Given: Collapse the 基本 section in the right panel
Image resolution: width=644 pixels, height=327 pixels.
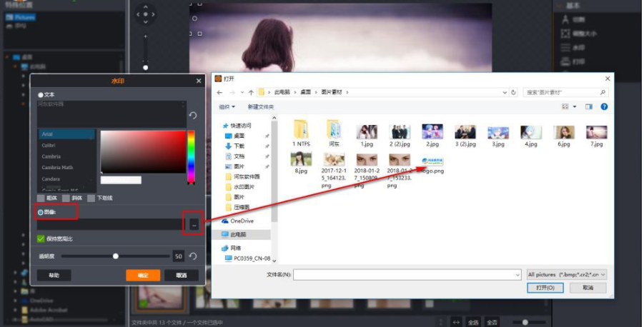Looking at the screenshot, I should pos(560,6).
